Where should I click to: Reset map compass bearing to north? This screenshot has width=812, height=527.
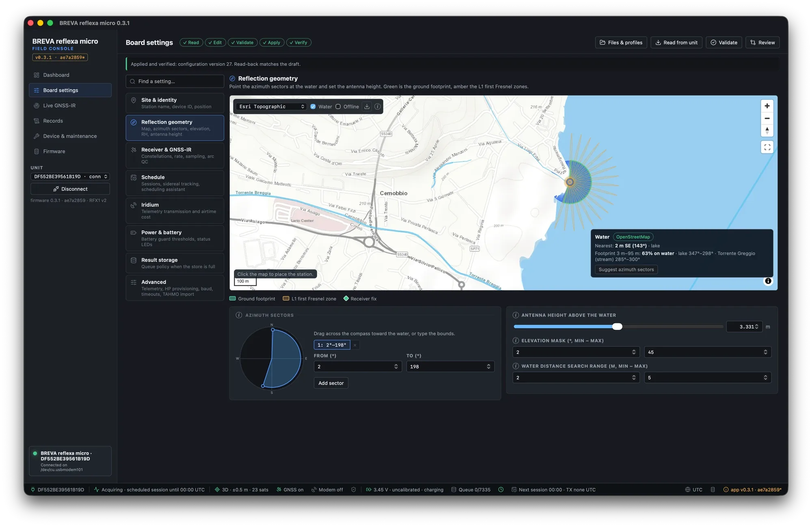click(767, 131)
